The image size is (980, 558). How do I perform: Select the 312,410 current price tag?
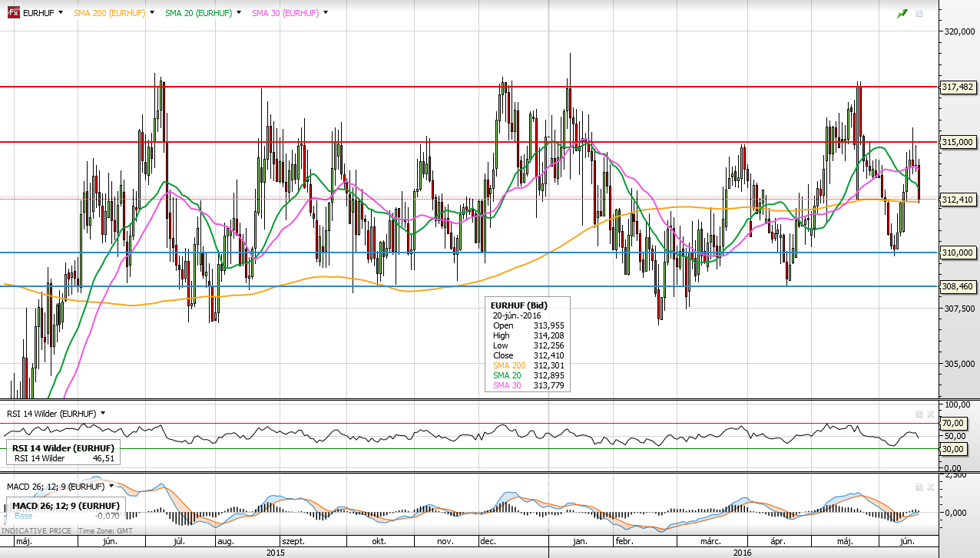tap(957, 200)
